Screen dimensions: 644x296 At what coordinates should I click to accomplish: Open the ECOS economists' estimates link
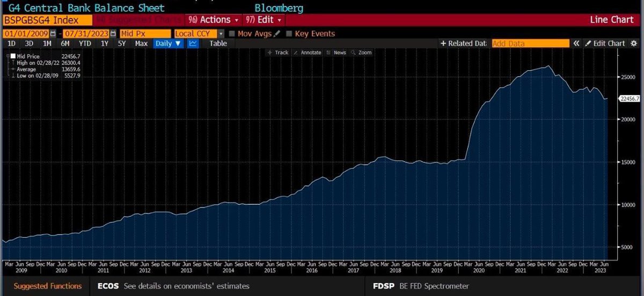pos(173,286)
